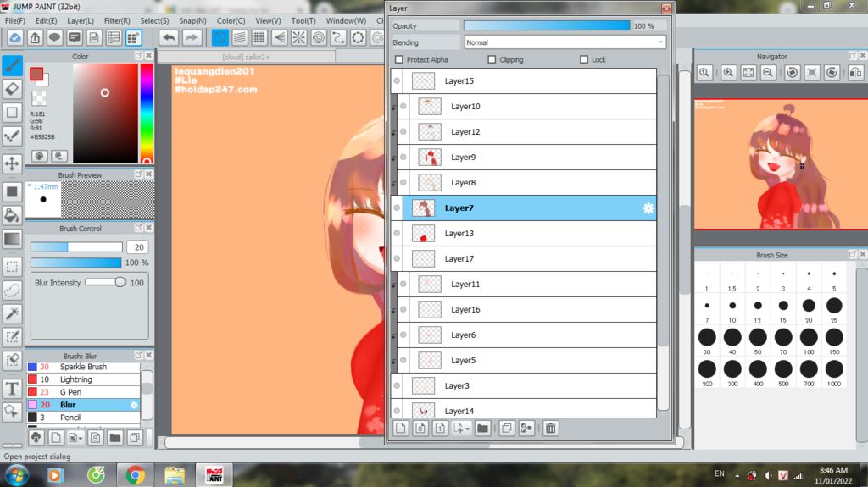The image size is (868, 487).
Task: Duplicate the layer using Layer panel icon
Action: pyautogui.click(x=507, y=429)
